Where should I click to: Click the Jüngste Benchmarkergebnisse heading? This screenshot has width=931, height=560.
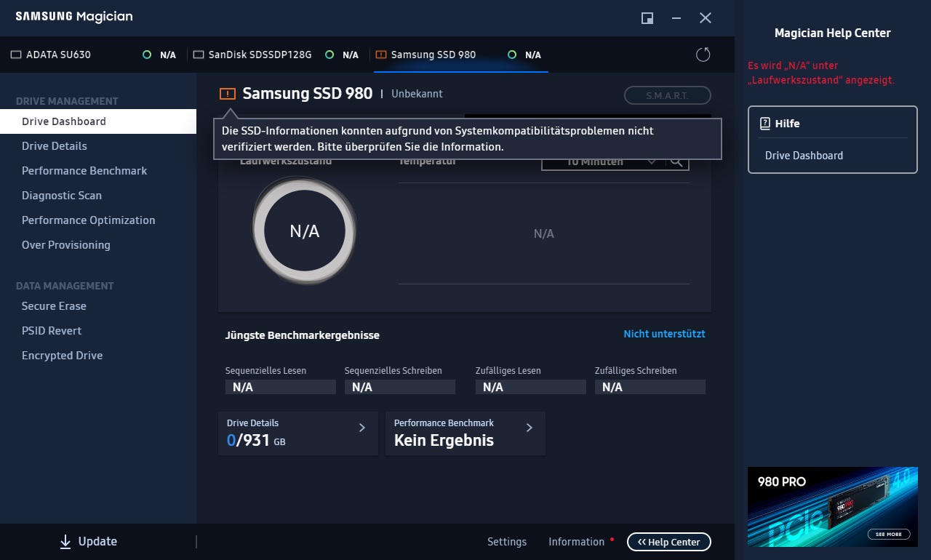(x=303, y=335)
